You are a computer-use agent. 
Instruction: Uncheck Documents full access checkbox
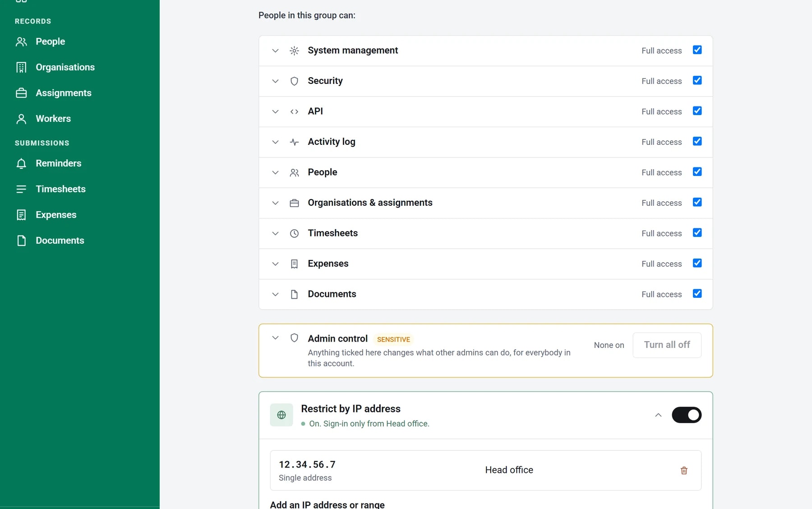click(697, 294)
